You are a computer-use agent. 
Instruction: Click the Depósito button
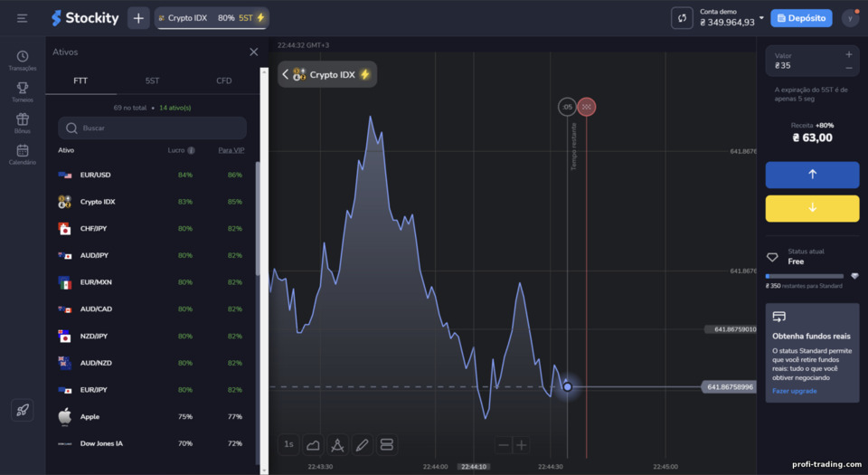tap(801, 18)
